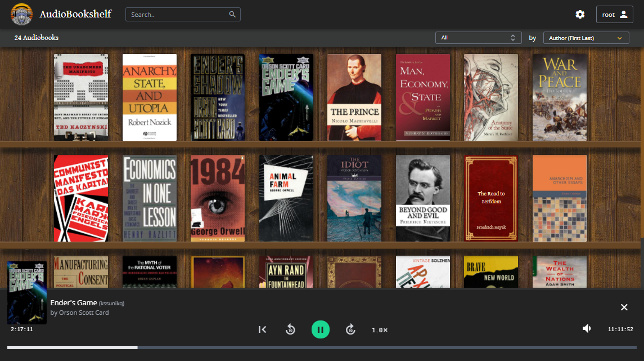
Task: Mute the volume speaker icon
Action: click(587, 328)
